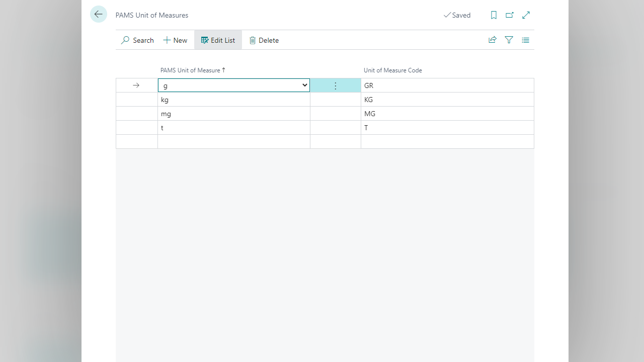Open the PAMS unit 'g' dropdown
Viewport: 644px width, 362px height.
tap(304, 85)
